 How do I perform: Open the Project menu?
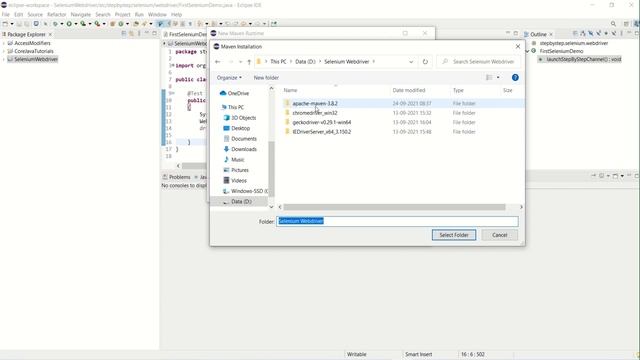click(122, 14)
